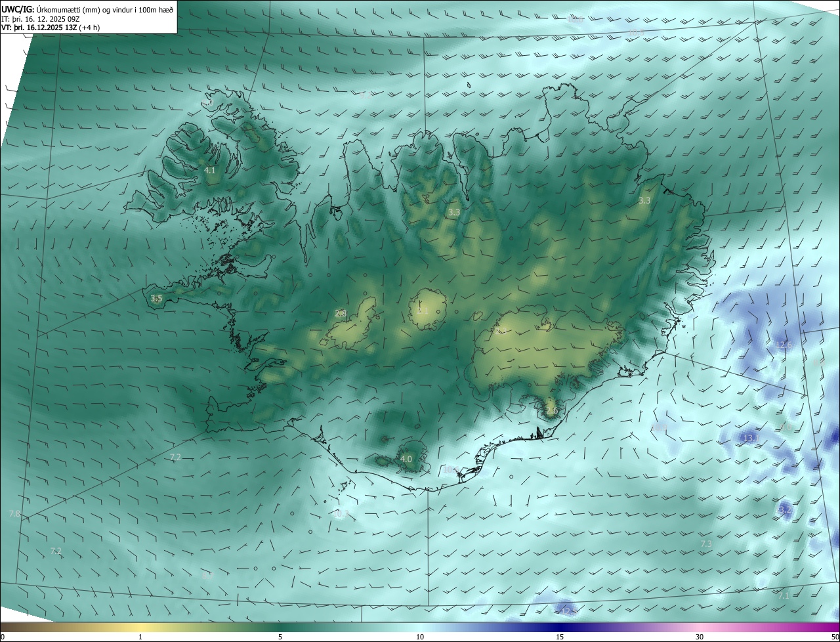This screenshot has height=642, width=840.
Task: Click the 7.3 value over the sea
Action: coord(706,544)
